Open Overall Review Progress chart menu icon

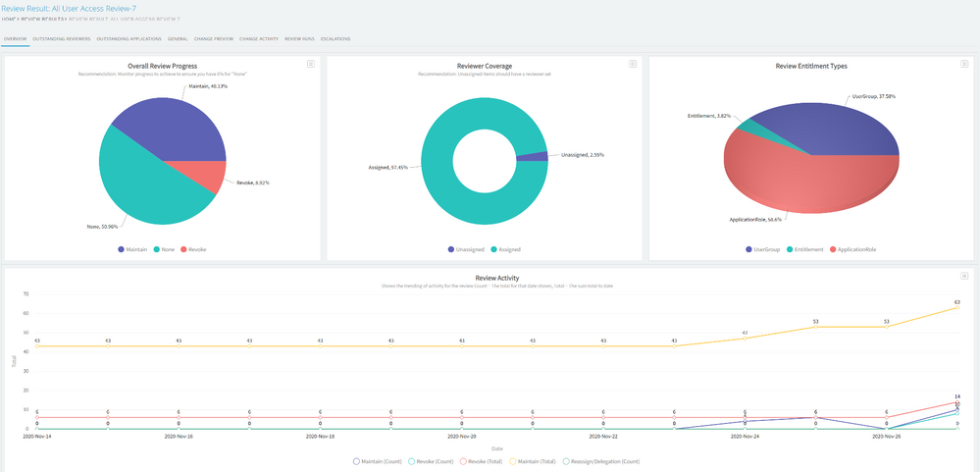(x=311, y=64)
